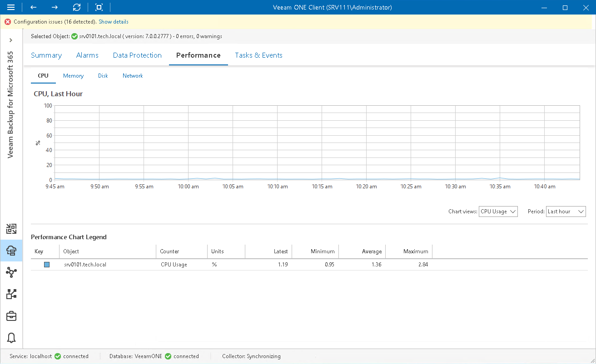Click the Performance Chart Legend heading
This screenshot has width=596, height=364.
tap(69, 237)
